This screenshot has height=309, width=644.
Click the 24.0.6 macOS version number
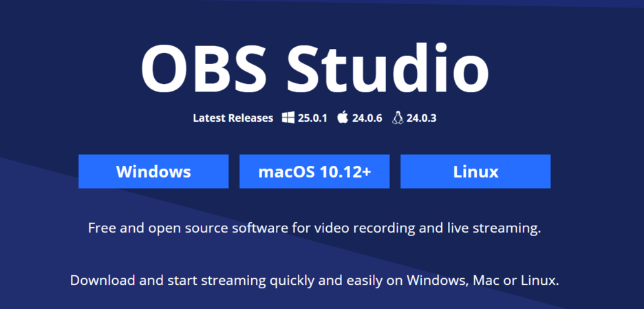367,118
